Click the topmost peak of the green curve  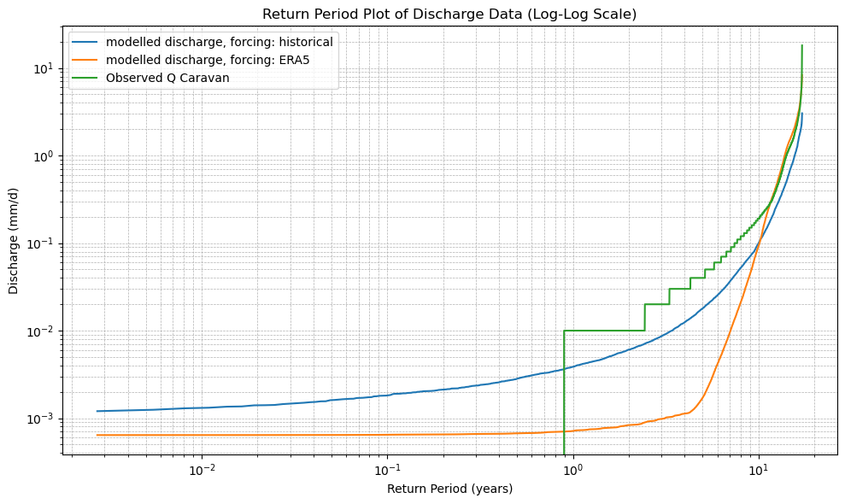point(801,46)
